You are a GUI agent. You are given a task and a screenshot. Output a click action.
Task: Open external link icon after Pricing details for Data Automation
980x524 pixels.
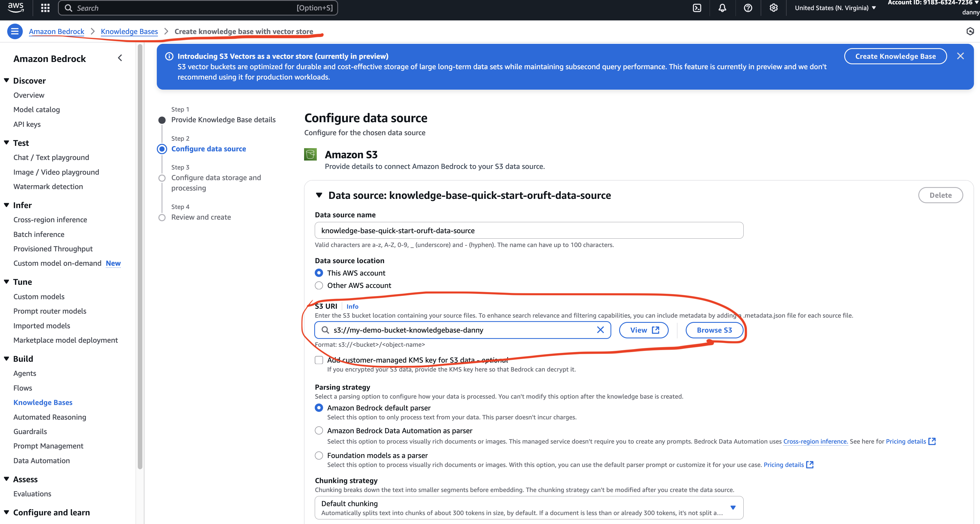(x=932, y=442)
